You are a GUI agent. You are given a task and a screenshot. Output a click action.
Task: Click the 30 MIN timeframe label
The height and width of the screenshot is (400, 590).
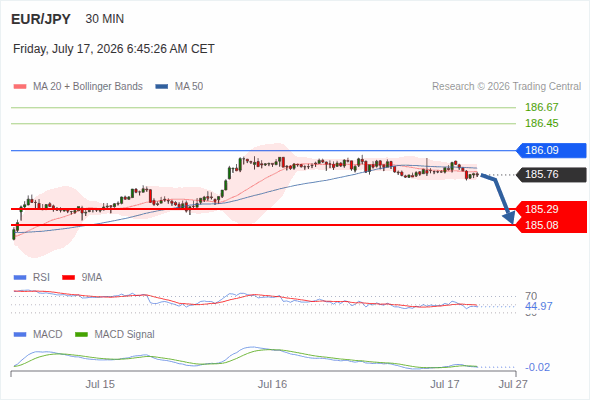(x=105, y=19)
